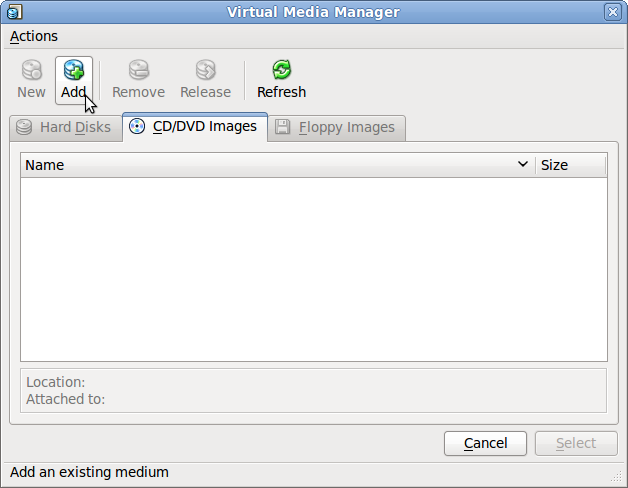
Task: Toggle the sort order arrow in header
Action: (522, 165)
